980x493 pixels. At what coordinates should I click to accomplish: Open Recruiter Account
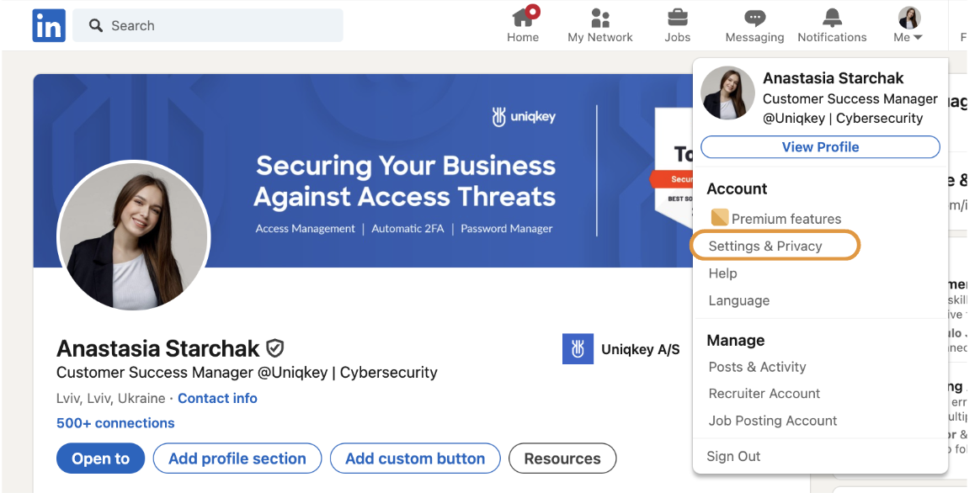[764, 394]
